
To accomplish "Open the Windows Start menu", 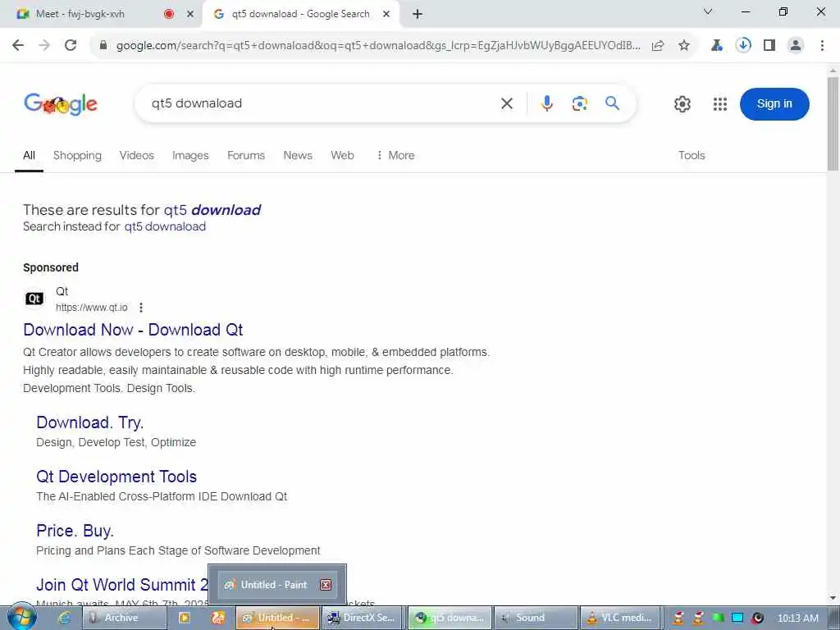I will [22, 617].
